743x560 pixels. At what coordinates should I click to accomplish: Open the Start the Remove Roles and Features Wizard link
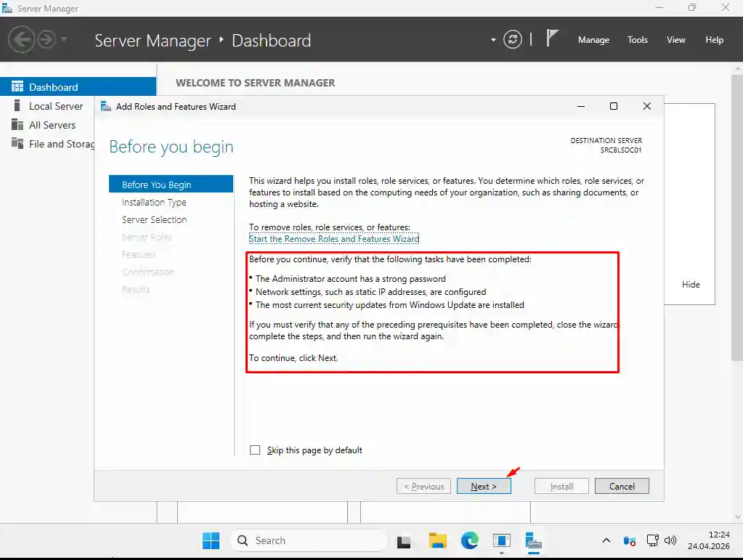334,239
